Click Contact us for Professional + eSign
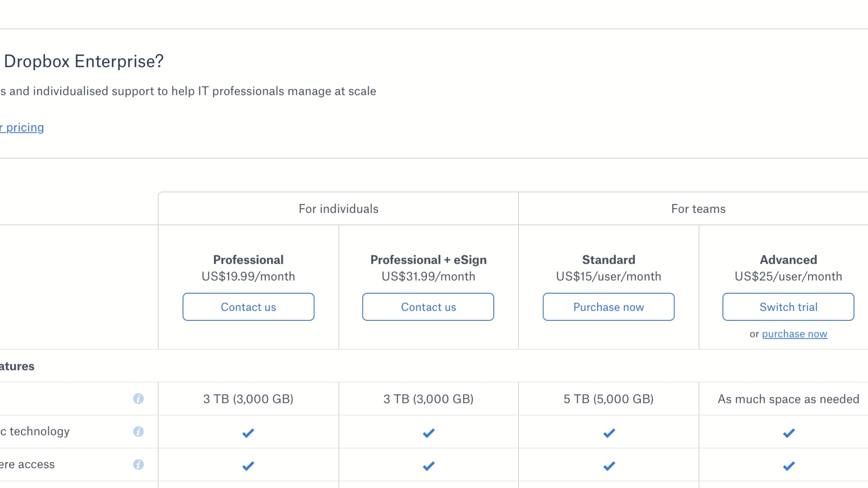Screen dimensions: 868x488 point(428,306)
